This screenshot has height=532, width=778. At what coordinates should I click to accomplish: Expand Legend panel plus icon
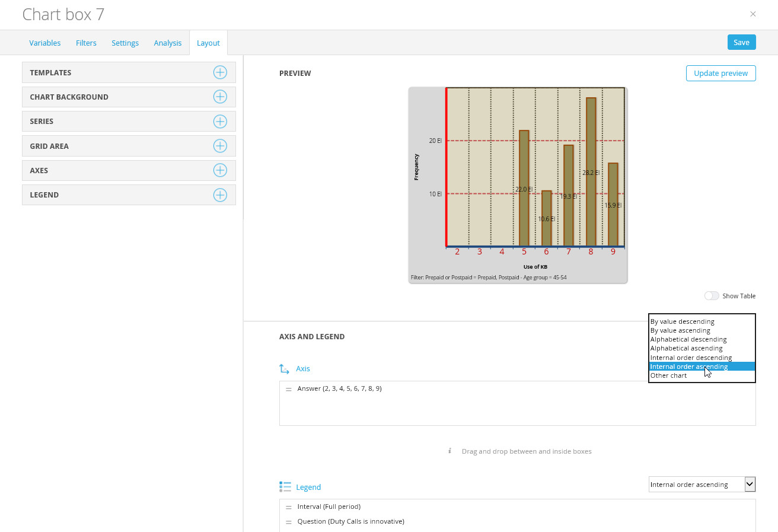pos(220,195)
